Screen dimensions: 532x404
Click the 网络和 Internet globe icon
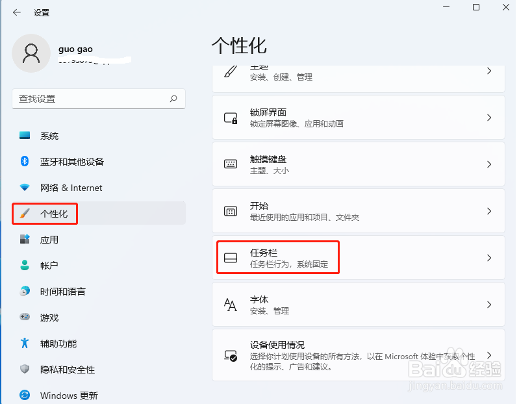point(25,188)
